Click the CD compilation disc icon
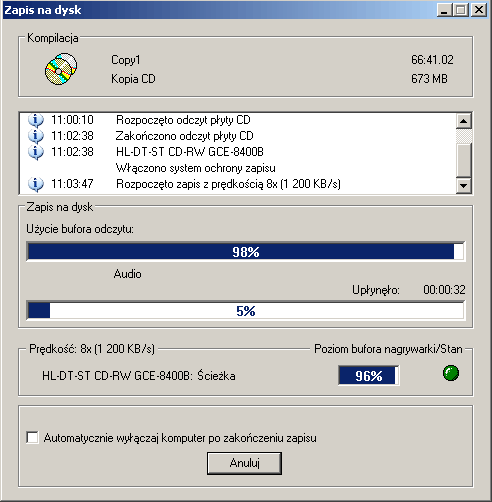The width and height of the screenshot is (492, 502). pyautogui.click(x=61, y=69)
